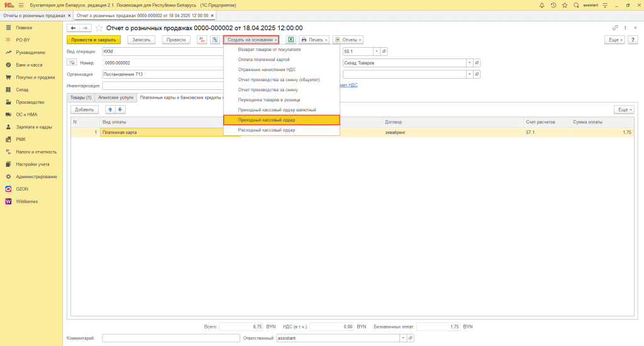This screenshot has height=346, width=644.
Task: Open the 50.1 account via open-icon
Action: (x=384, y=52)
